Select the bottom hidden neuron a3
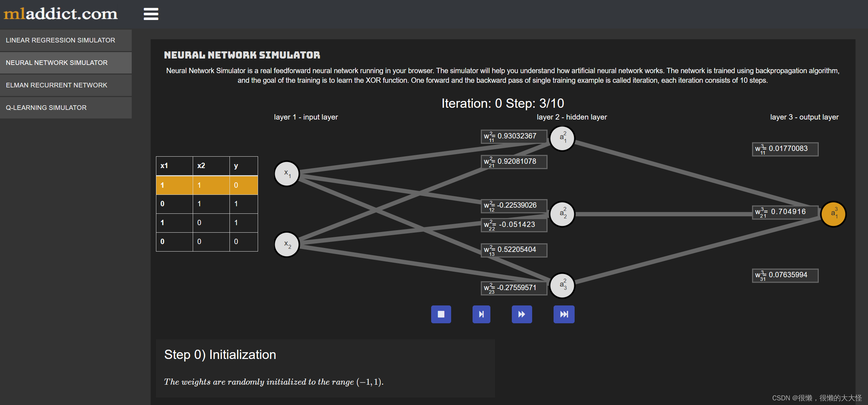 (562, 285)
